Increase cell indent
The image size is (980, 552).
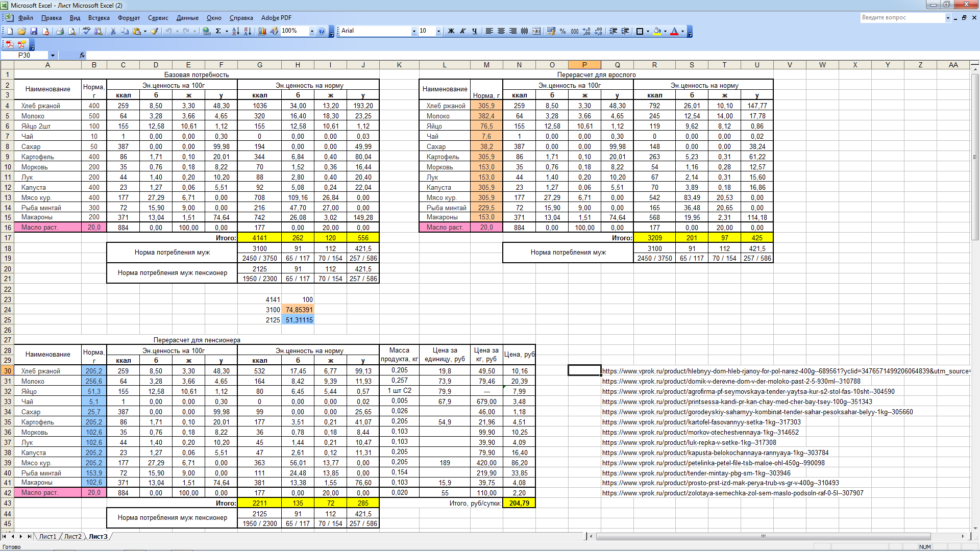click(625, 31)
